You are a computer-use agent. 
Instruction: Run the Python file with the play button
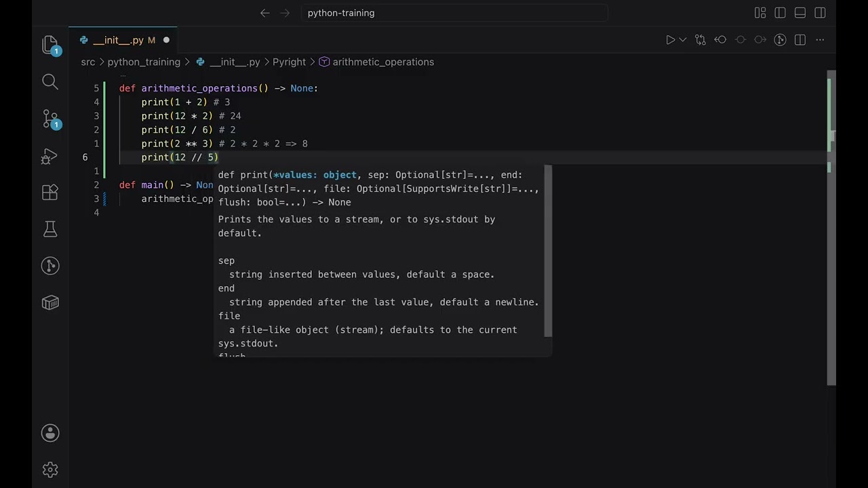[x=670, y=40]
